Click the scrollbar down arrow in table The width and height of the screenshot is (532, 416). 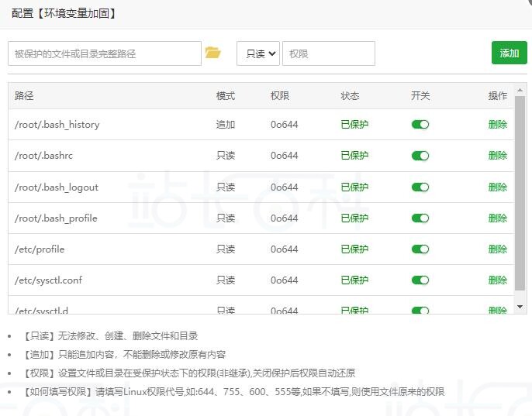(x=520, y=308)
